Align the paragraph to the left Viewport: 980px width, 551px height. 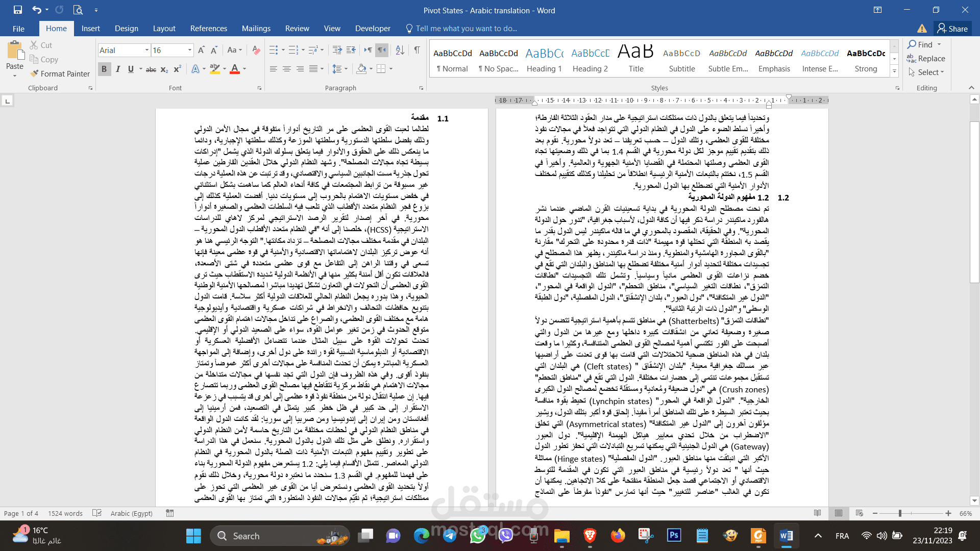[274, 69]
